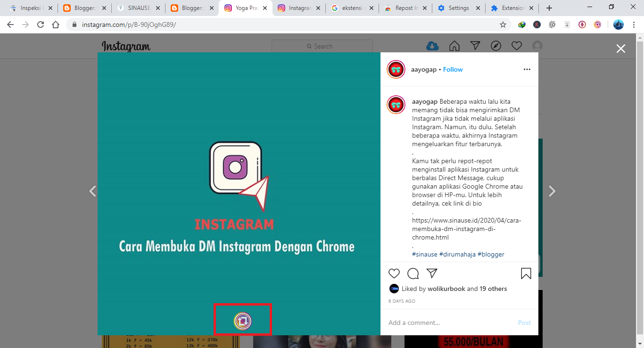Advance to next post with right arrow
The height and width of the screenshot is (348, 644).
[552, 191]
